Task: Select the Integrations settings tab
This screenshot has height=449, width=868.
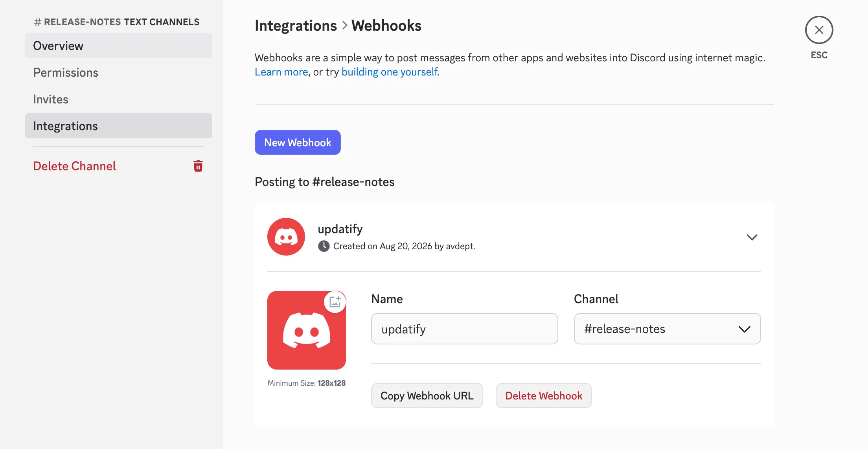Action: [119, 126]
